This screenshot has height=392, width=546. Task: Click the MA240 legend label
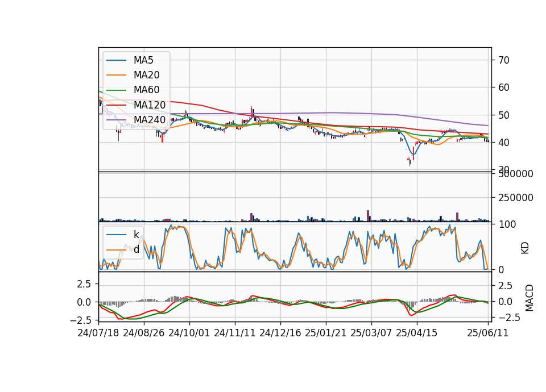click(x=150, y=120)
